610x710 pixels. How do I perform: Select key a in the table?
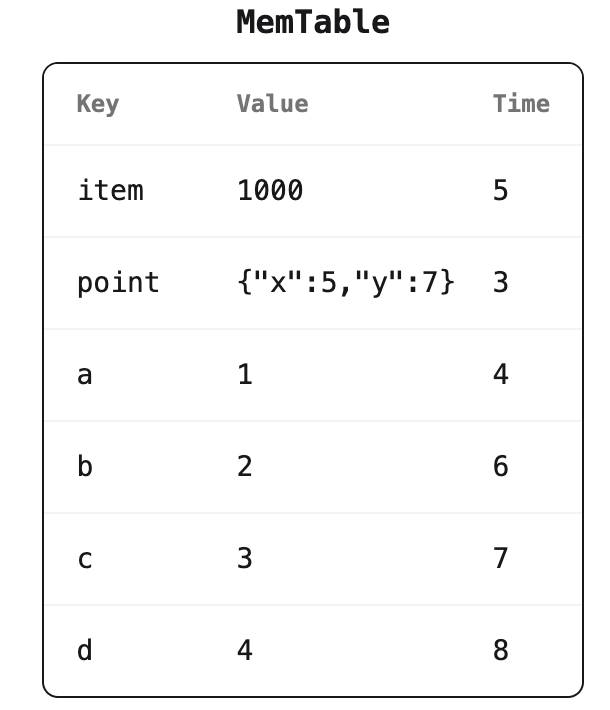coord(85,375)
